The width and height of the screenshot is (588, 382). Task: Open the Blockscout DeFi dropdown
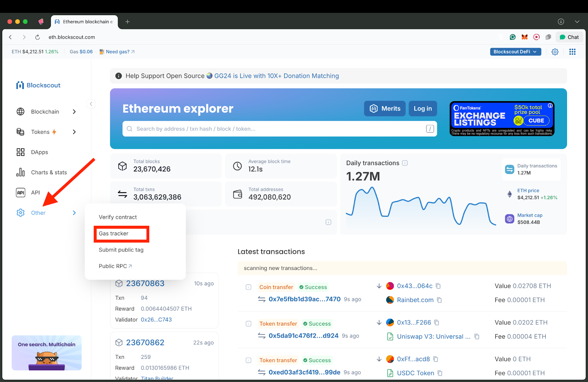tap(515, 51)
